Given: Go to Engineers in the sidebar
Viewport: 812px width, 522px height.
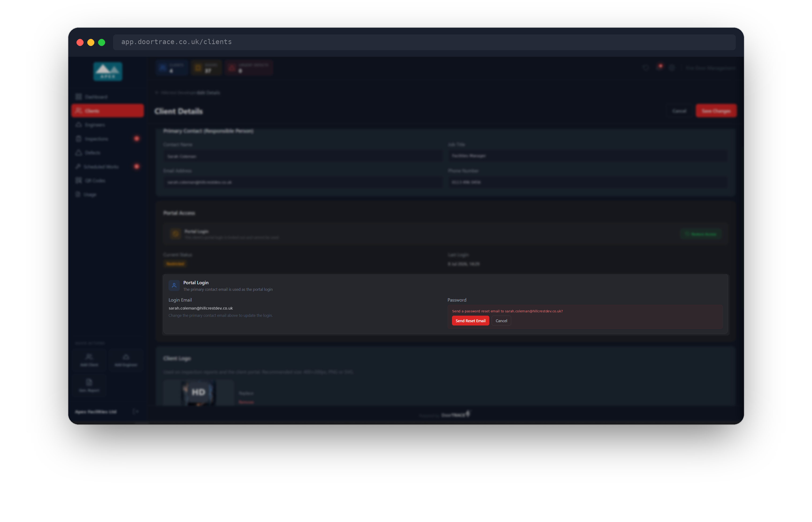Looking at the screenshot, I should 107,125.
